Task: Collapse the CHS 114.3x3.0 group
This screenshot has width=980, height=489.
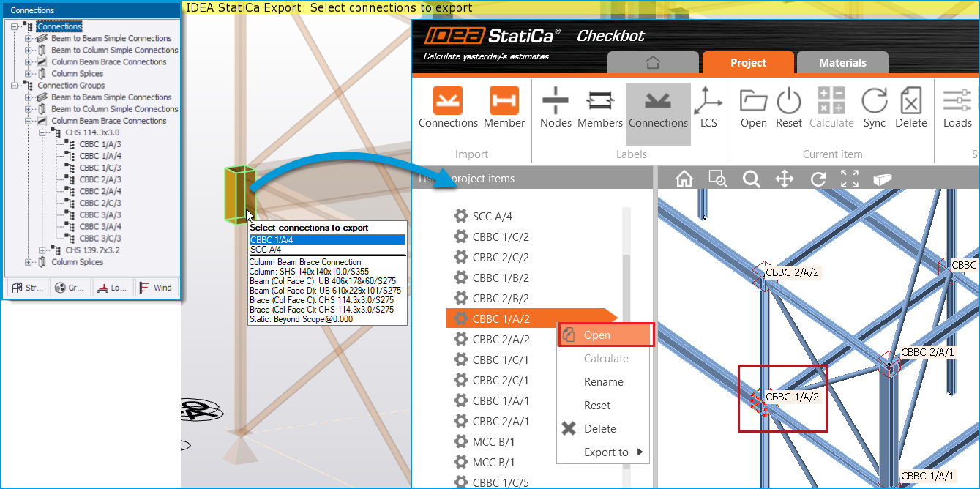Action: 43,132
